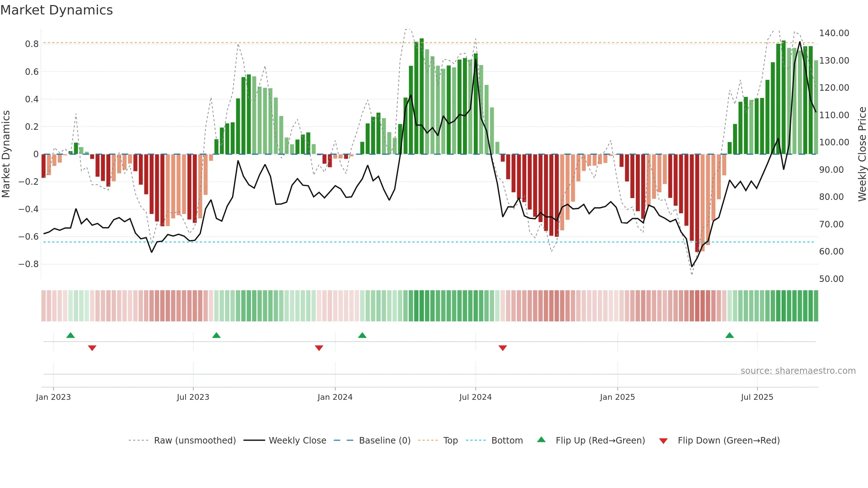Toggle the Raw (unsmoothed) legend entry

(x=182, y=440)
